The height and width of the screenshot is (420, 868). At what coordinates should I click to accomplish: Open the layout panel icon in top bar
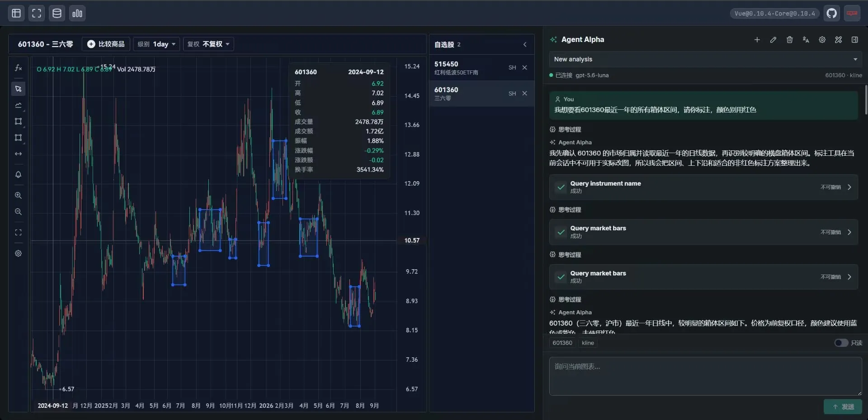pyautogui.click(x=16, y=13)
